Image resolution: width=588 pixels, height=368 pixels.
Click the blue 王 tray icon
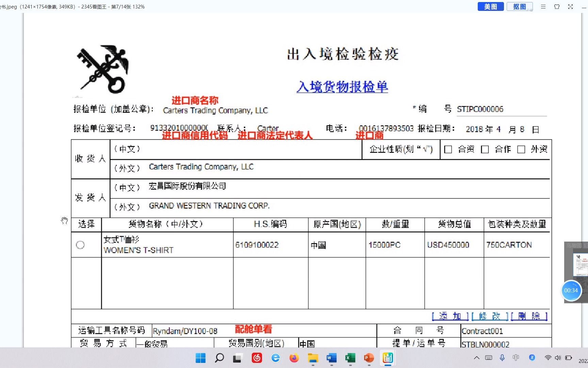(532, 357)
